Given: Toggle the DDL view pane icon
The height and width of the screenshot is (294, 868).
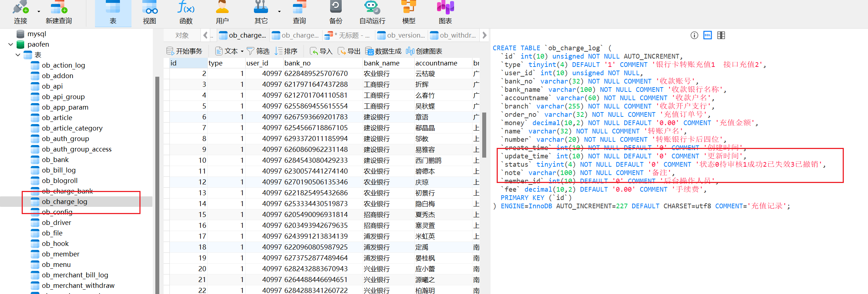Looking at the screenshot, I should (707, 35).
